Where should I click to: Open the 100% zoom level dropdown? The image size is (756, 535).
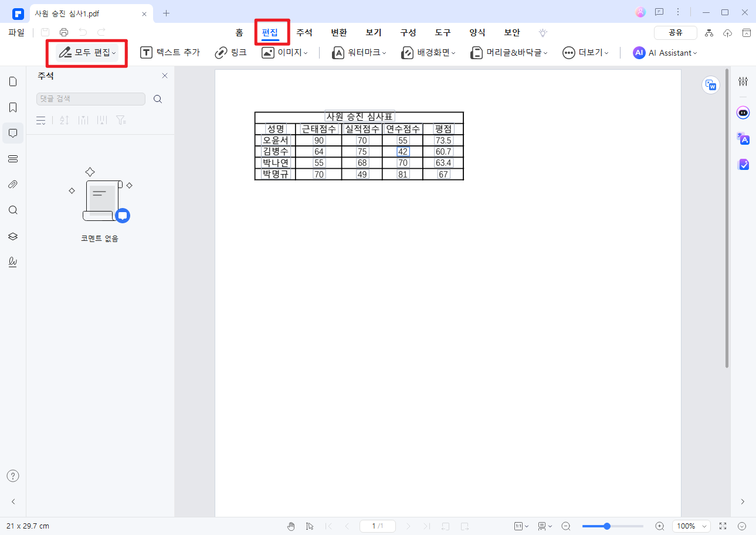click(691, 526)
